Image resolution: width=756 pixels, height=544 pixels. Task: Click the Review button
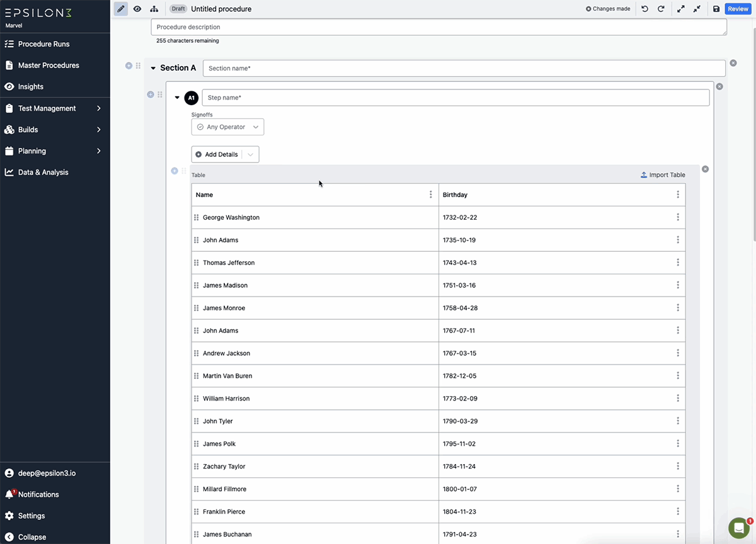point(738,9)
